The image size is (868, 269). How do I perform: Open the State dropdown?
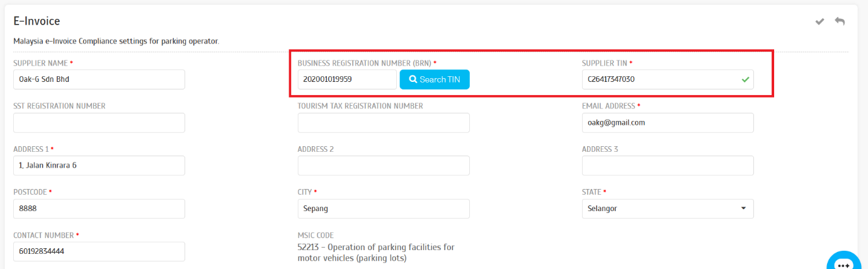pos(668,209)
